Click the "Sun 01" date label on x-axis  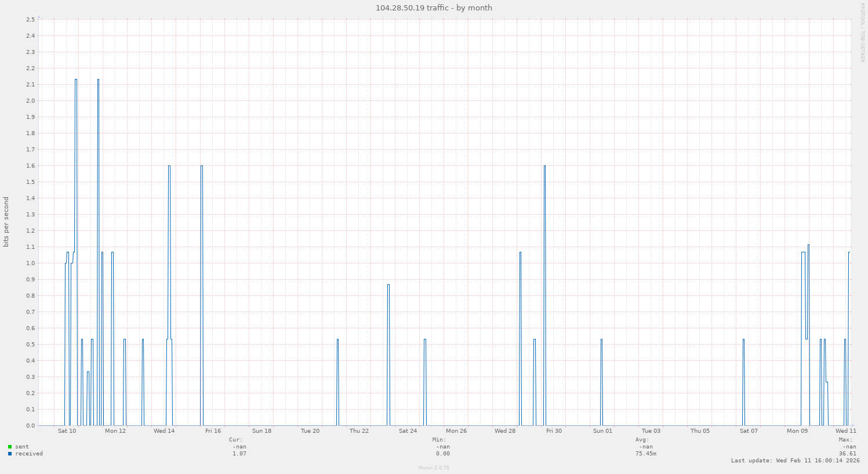[602, 430]
